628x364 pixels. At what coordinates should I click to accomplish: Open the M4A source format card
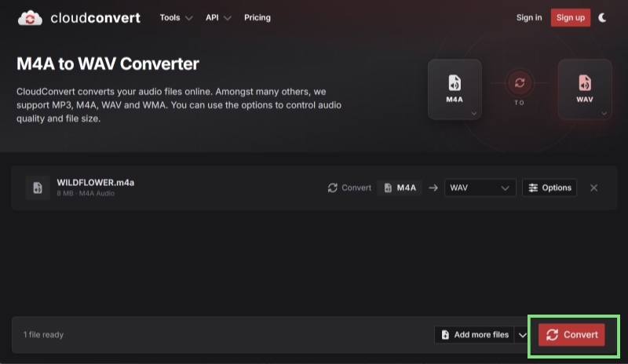pos(455,89)
